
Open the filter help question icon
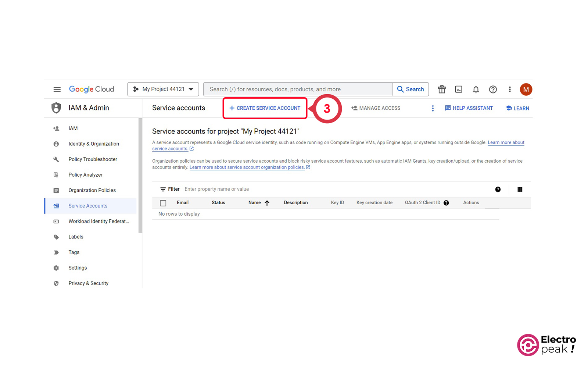(498, 190)
